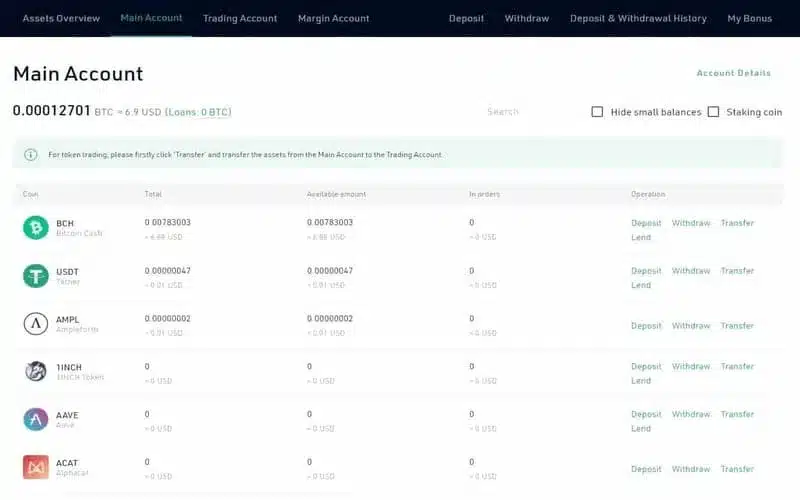Withdraw from the 1INCH row
The height and width of the screenshot is (500, 800).
(691, 366)
